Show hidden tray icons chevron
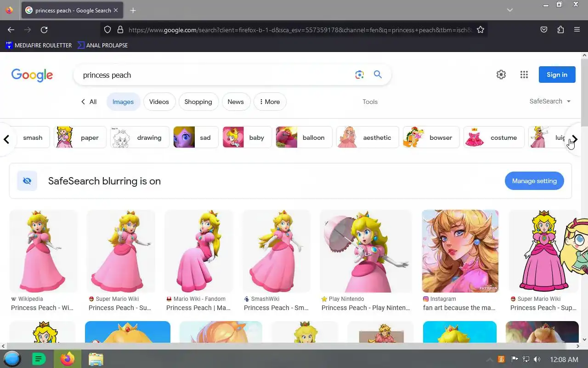The image size is (588, 368). (490, 359)
